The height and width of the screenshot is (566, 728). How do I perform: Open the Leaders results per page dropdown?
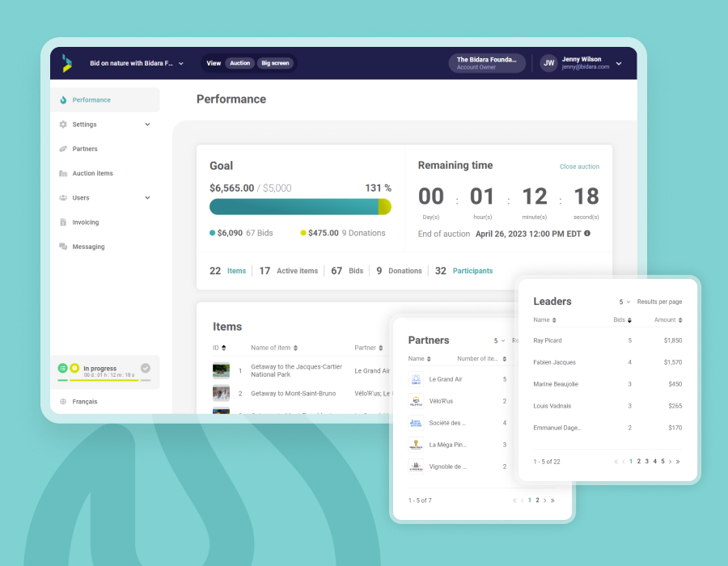click(x=623, y=301)
